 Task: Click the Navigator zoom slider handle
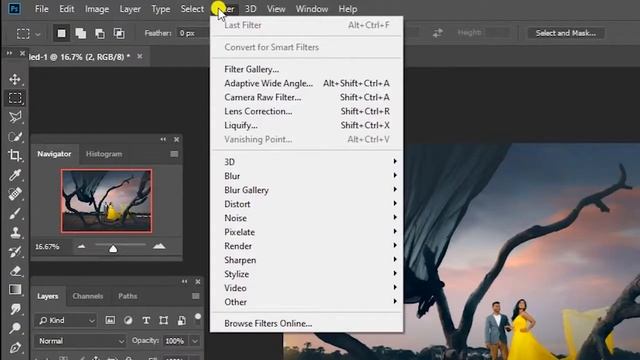(113, 249)
